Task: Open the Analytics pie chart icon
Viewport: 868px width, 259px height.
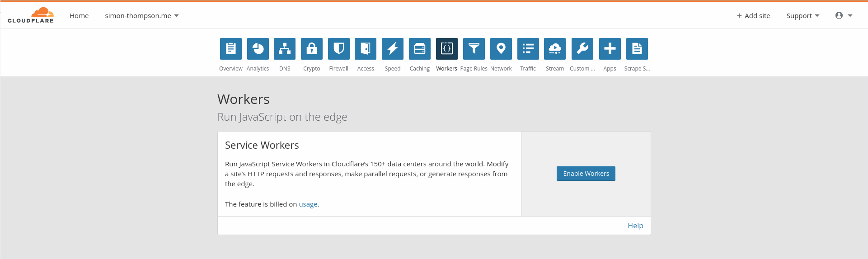Action: (x=258, y=49)
